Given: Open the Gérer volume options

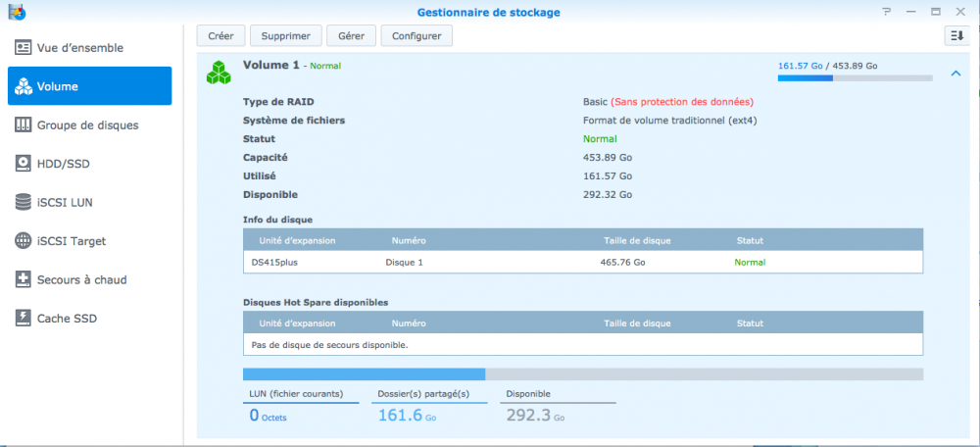Looking at the screenshot, I should click(x=351, y=36).
